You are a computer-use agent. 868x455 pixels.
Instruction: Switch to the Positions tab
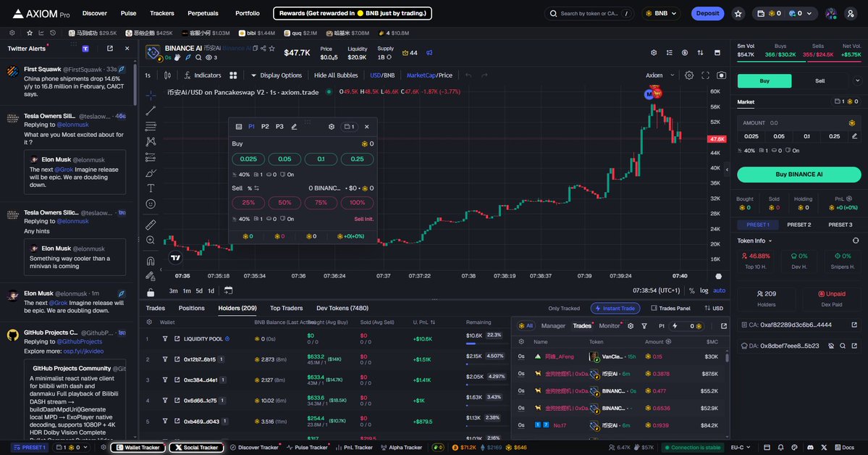tap(192, 308)
